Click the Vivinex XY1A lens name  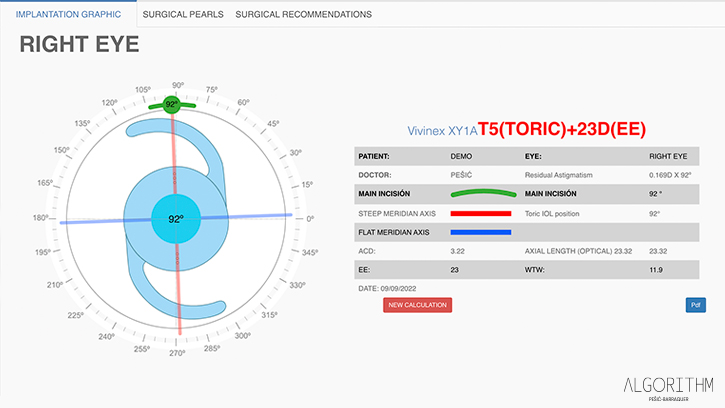[x=442, y=131]
